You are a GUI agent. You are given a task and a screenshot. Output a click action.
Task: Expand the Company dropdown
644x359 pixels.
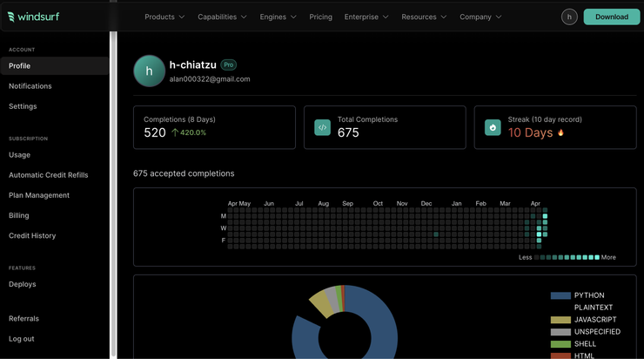(x=480, y=17)
